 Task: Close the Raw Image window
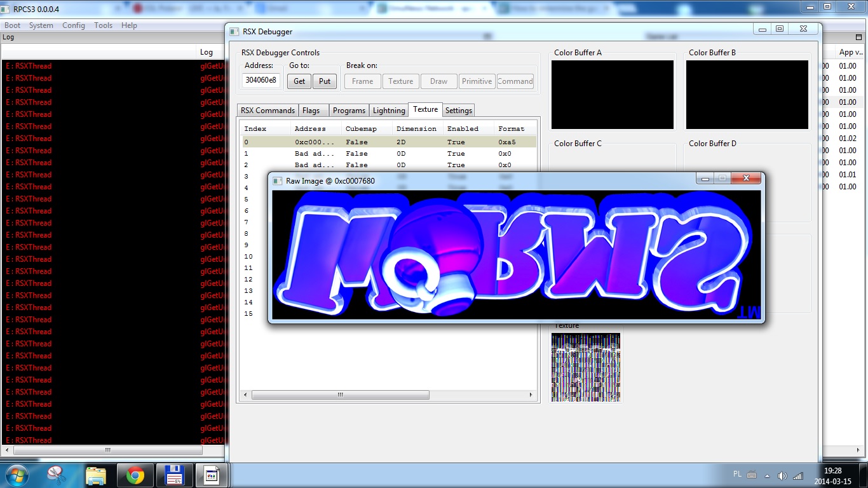746,179
